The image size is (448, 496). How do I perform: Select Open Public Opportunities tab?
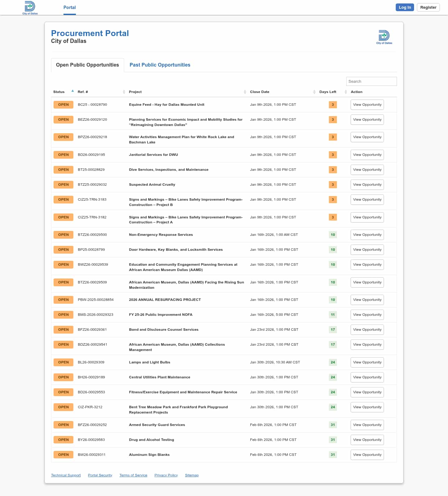pyautogui.click(x=87, y=65)
